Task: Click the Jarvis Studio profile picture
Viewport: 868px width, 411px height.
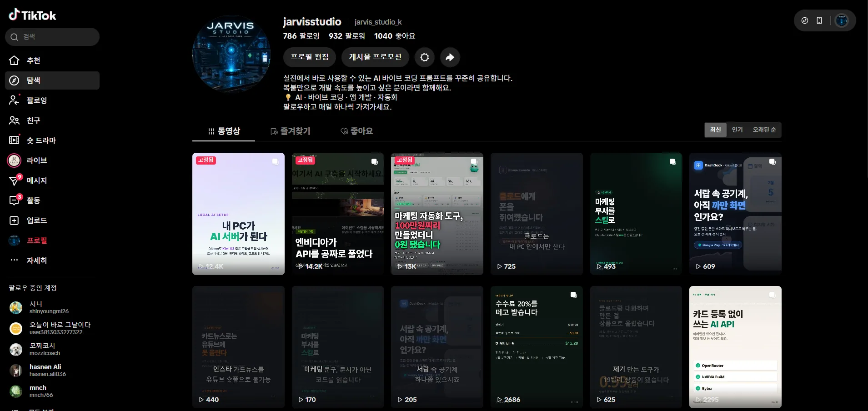Action: pos(231,54)
